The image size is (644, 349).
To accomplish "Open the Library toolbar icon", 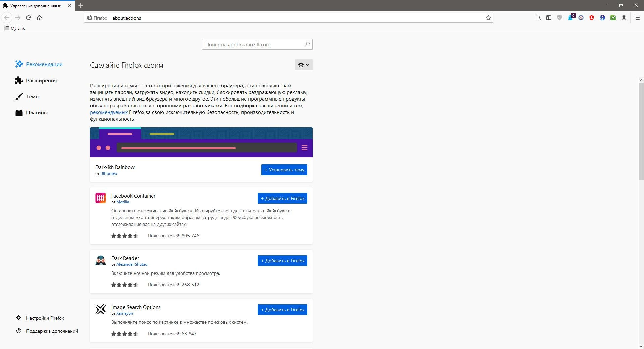I will [x=538, y=18].
